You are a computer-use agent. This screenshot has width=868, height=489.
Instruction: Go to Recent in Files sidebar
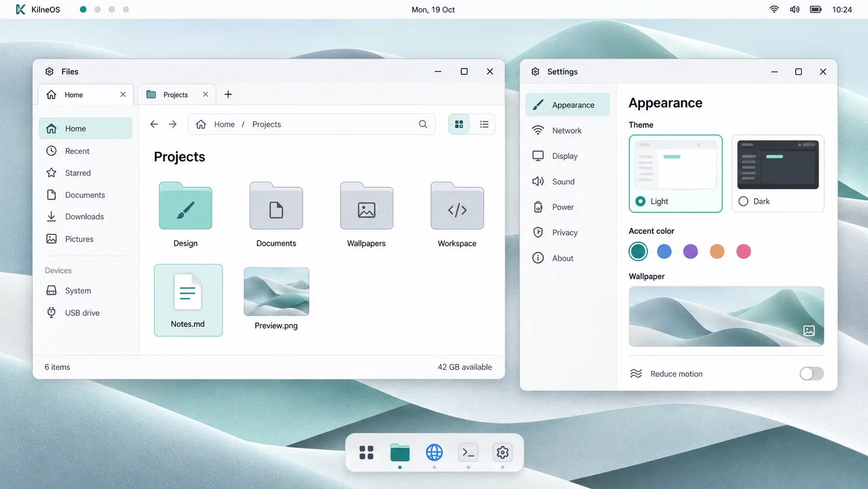pyautogui.click(x=86, y=151)
